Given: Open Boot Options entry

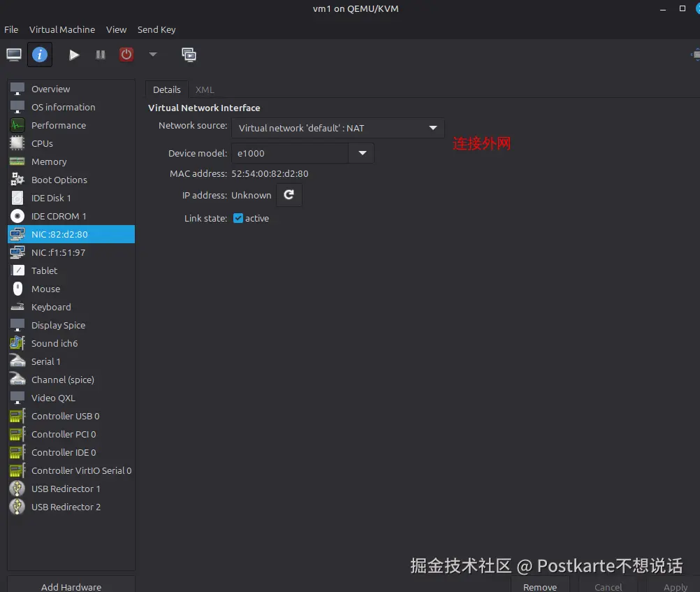Looking at the screenshot, I should [71, 180].
